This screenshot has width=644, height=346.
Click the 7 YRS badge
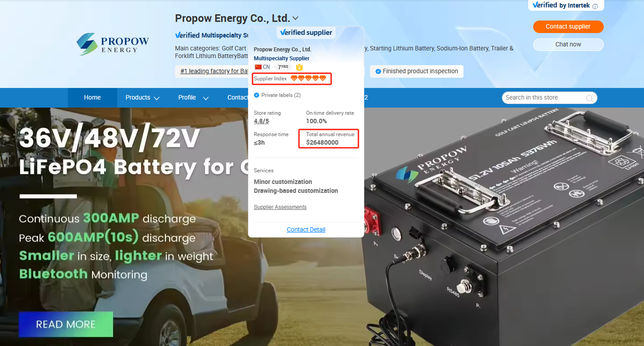[x=282, y=67]
